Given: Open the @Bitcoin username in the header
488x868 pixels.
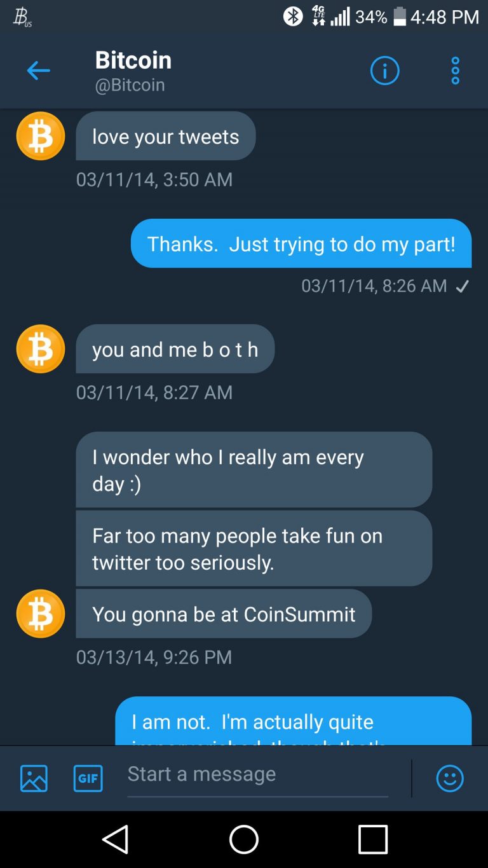Looking at the screenshot, I should click(132, 84).
